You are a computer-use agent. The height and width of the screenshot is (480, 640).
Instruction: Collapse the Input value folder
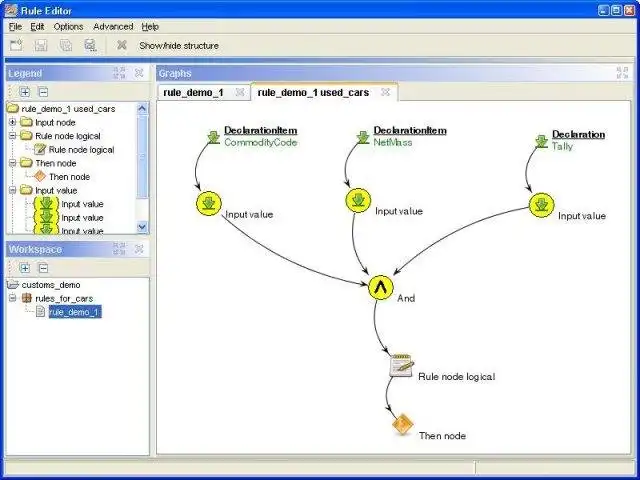13,190
